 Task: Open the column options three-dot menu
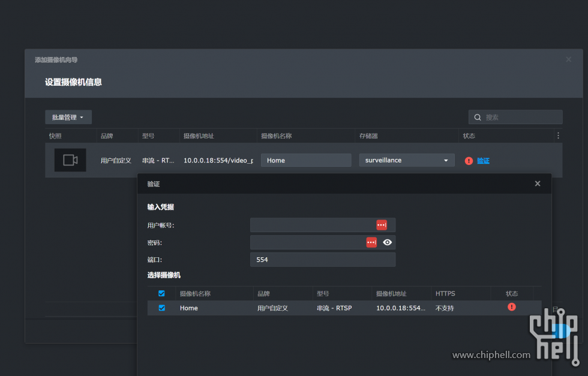(x=558, y=136)
